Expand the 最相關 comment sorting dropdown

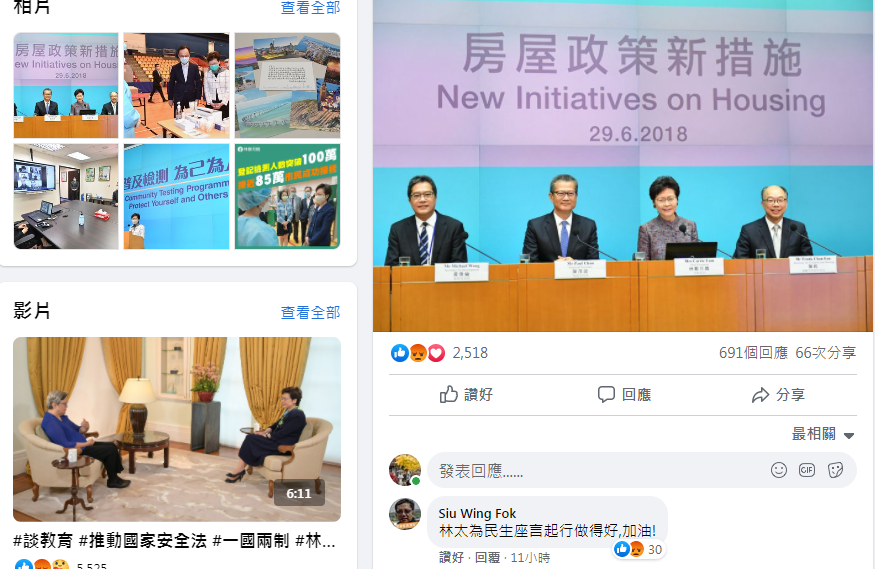point(823,434)
